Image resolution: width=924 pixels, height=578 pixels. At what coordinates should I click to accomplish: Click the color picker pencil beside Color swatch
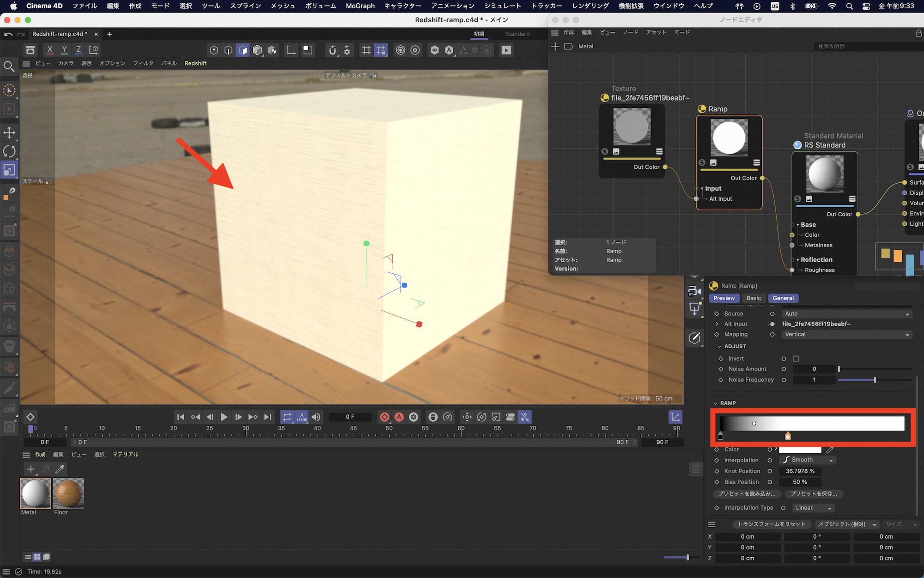(x=830, y=449)
